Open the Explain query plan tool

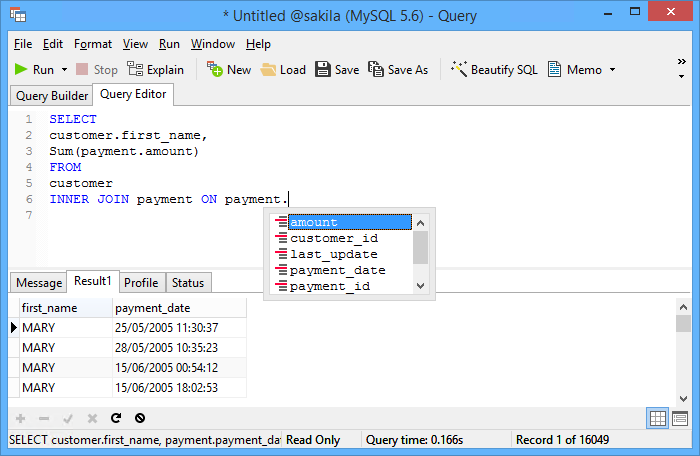[x=155, y=70]
